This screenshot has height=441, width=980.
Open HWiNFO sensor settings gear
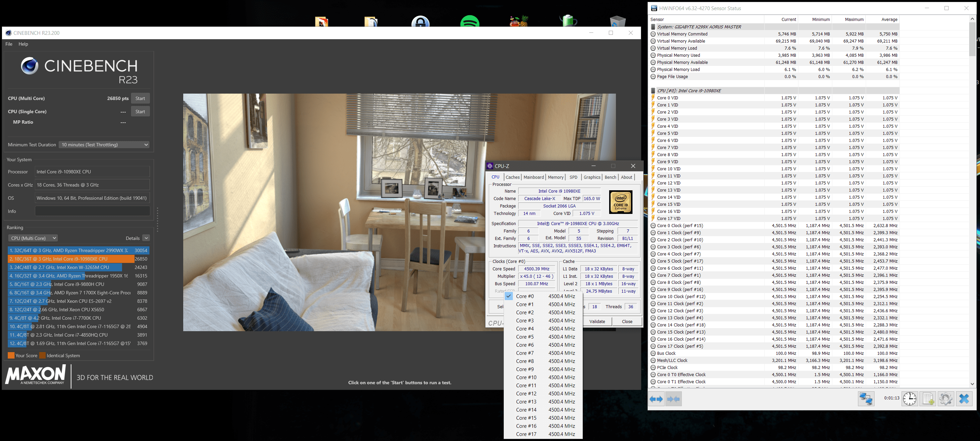click(946, 399)
